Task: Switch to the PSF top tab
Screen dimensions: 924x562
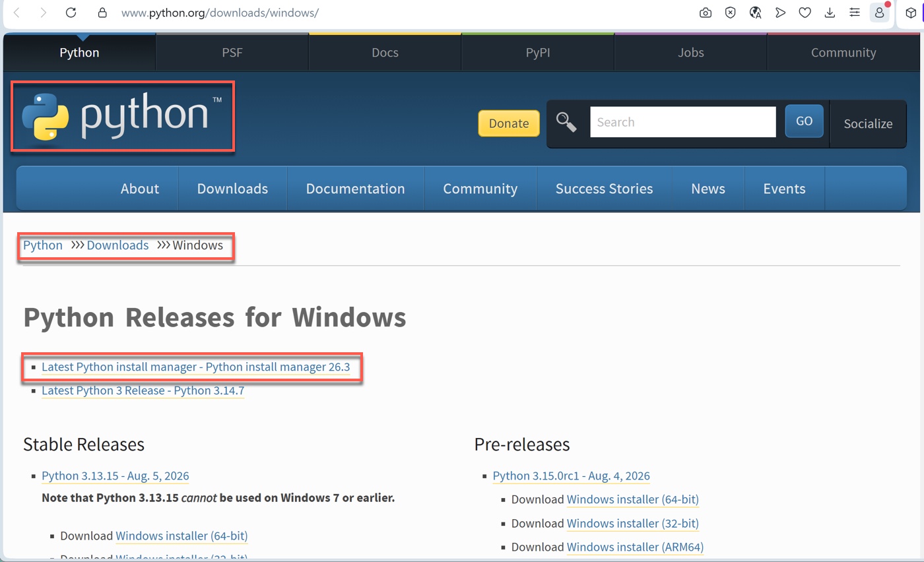Action: (x=232, y=53)
